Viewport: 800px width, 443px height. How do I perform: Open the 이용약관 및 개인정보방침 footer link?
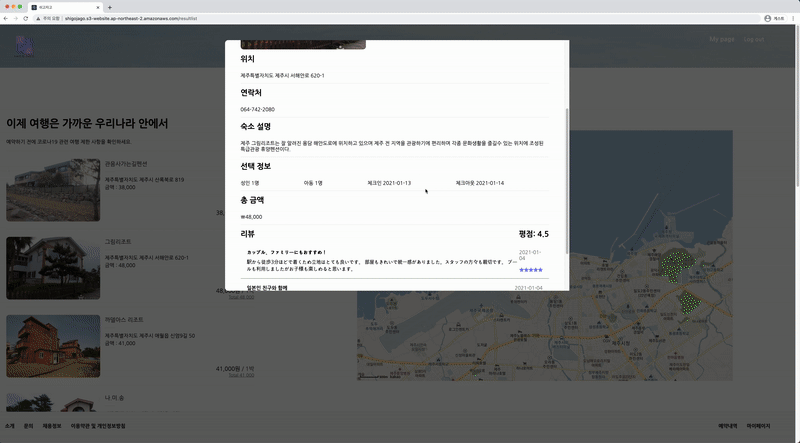coord(98,426)
